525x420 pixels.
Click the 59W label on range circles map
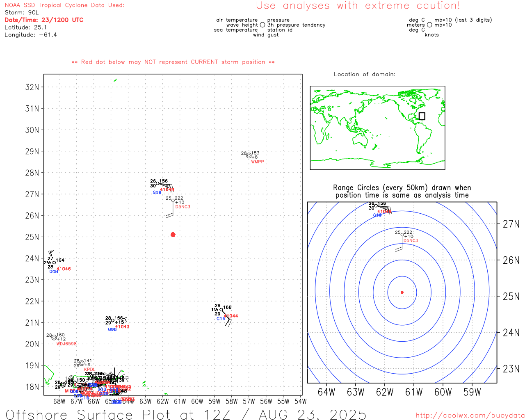tap(472, 392)
